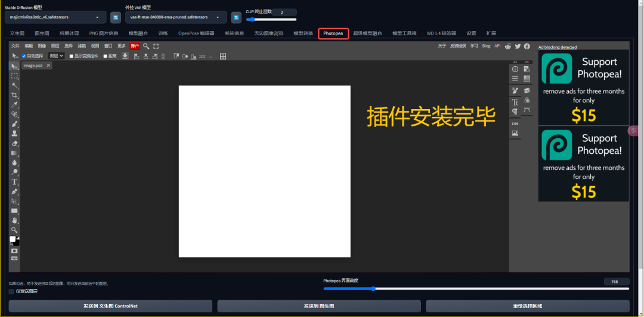Open the Properties sliders panel icon
Viewport: 644px width, 317px height.
coord(515,79)
